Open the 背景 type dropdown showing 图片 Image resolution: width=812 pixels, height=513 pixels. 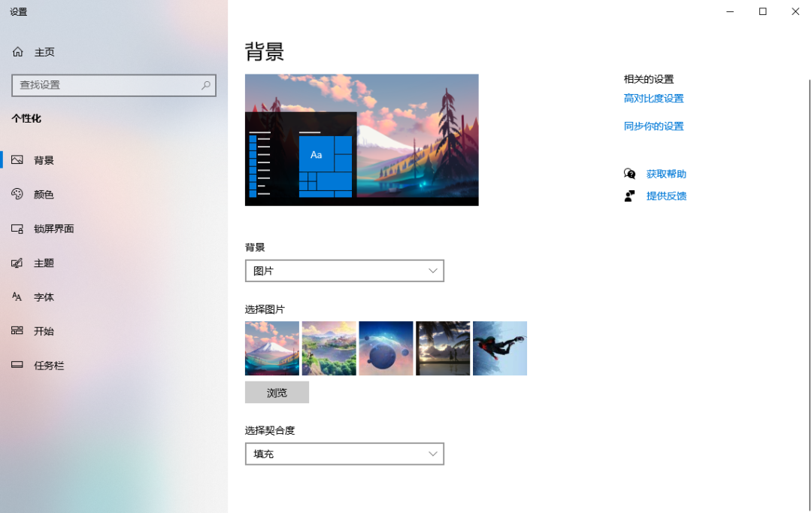[x=344, y=271]
